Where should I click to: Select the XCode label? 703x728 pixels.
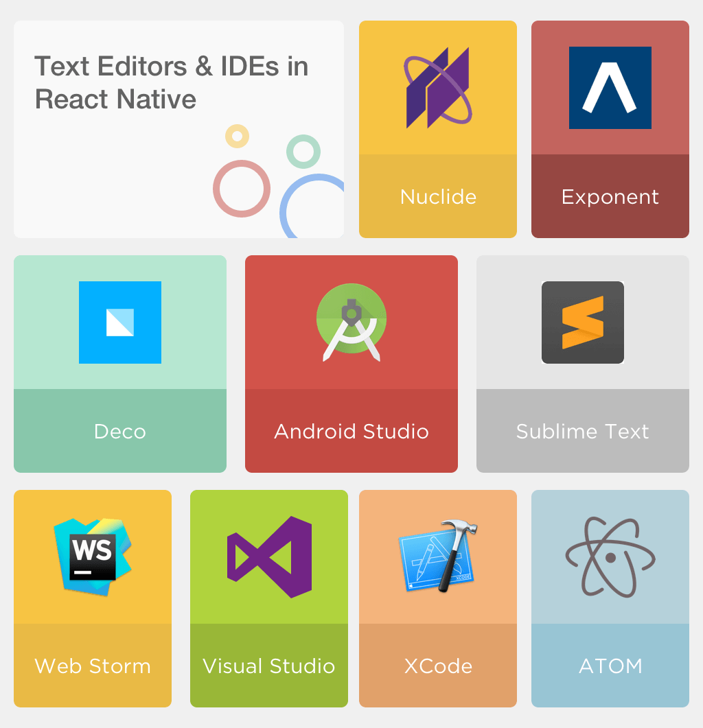(x=438, y=666)
